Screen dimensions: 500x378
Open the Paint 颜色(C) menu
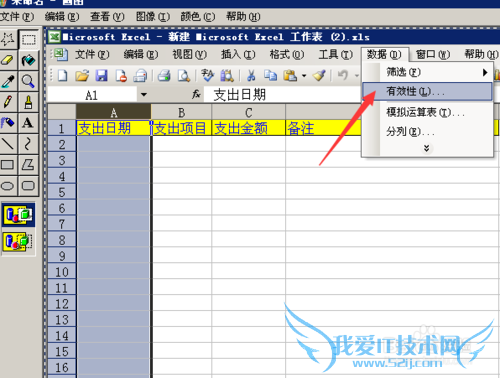198,16
